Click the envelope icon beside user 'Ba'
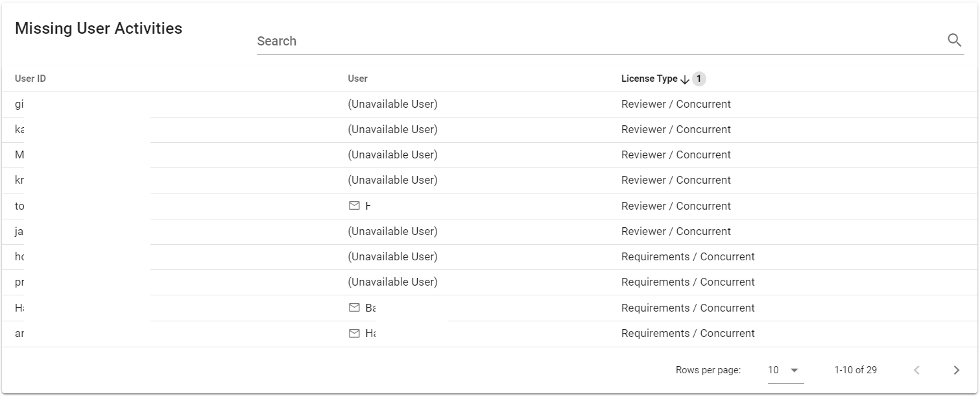980x396 pixels. coord(353,308)
